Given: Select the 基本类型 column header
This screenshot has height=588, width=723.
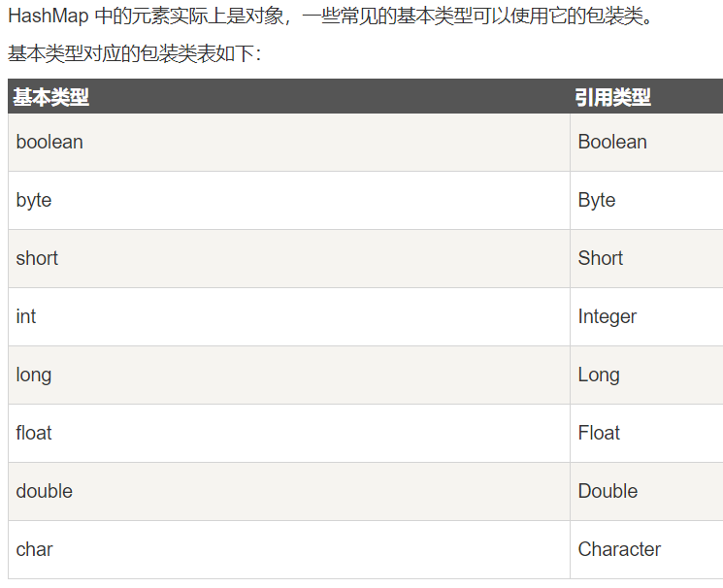Looking at the screenshot, I should pyautogui.click(x=51, y=97).
